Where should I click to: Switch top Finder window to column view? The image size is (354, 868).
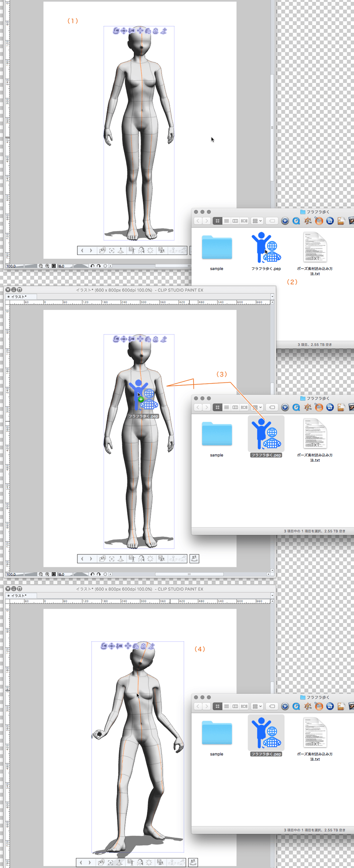tap(235, 221)
